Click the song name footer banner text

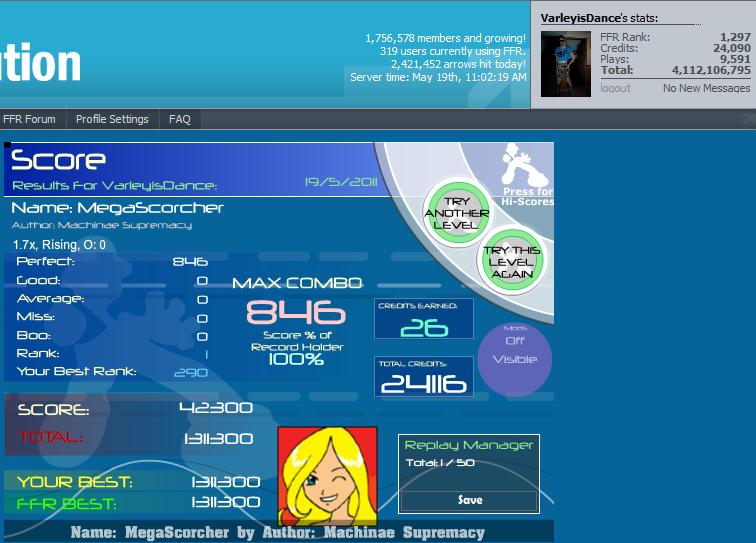point(278,532)
